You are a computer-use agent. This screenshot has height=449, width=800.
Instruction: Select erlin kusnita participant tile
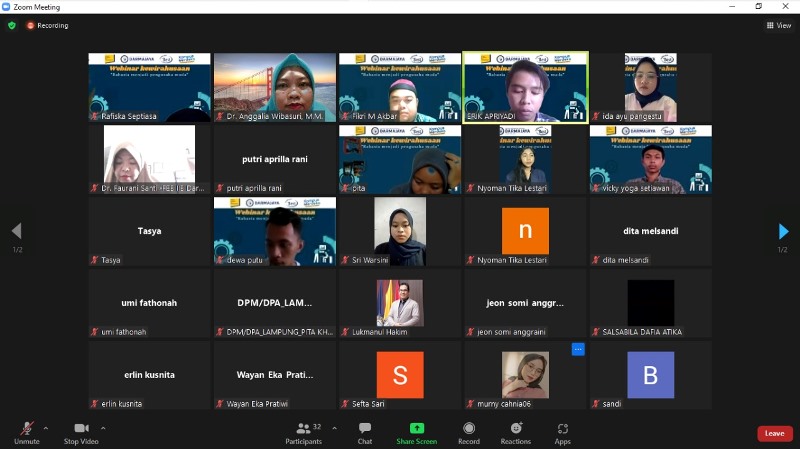click(149, 375)
